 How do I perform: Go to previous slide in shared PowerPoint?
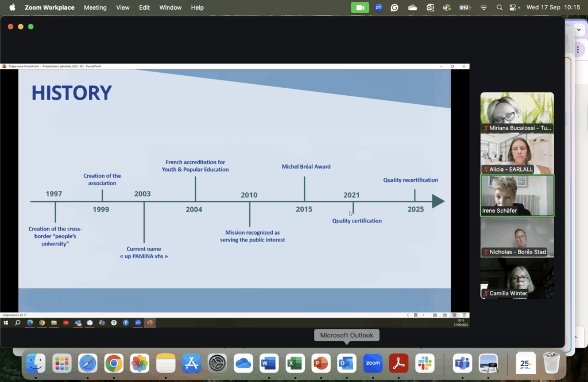click(x=408, y=315)
